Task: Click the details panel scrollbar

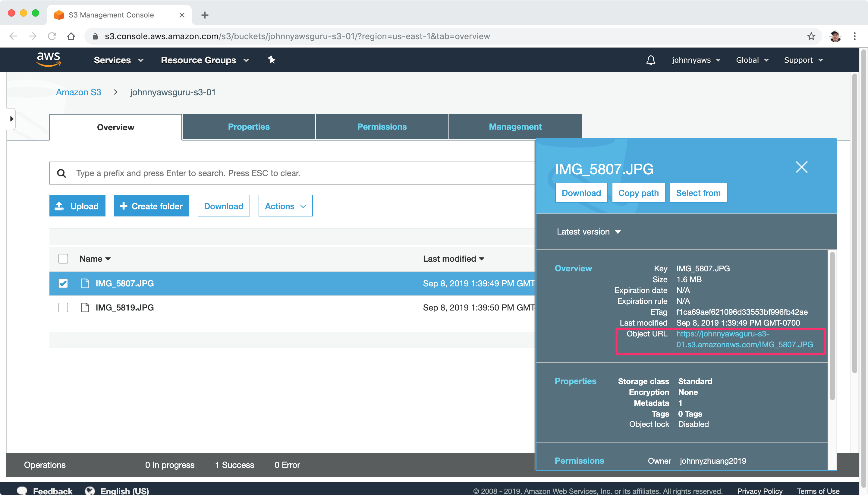Action: 832,326
